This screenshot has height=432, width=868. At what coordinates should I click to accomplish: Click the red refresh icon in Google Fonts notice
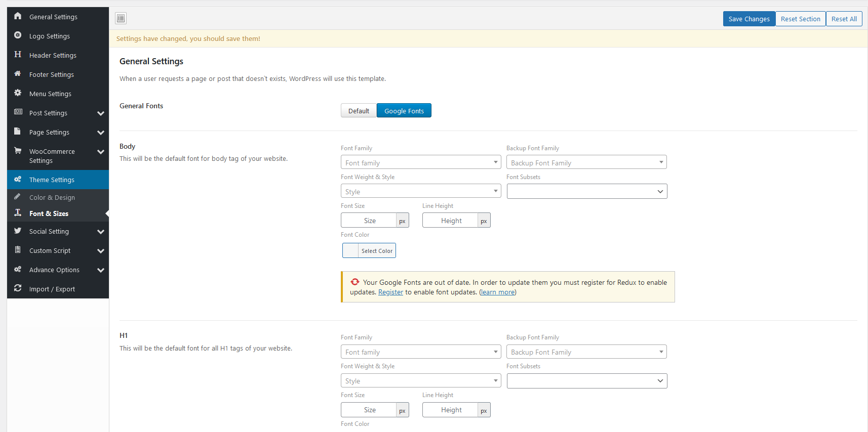pyautogui.click(x=355, y=282)
